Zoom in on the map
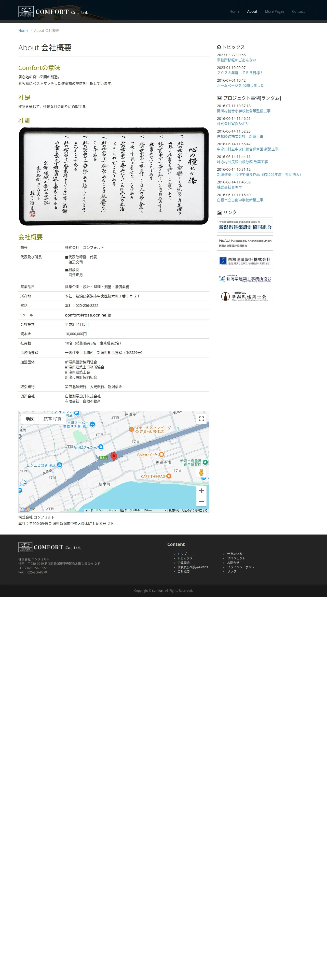327x980 pixels. click(x=201, y=491)
